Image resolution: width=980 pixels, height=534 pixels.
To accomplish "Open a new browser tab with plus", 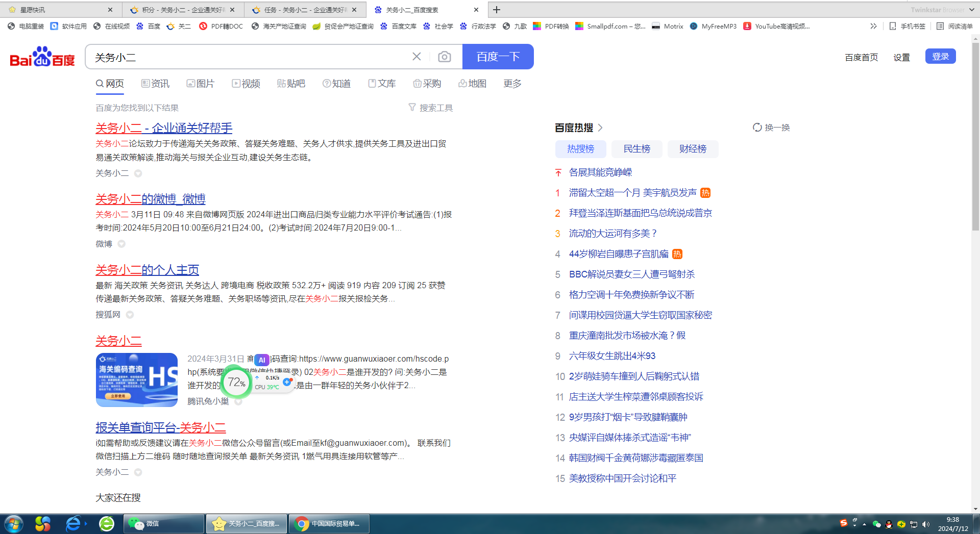I will click(x=497, y=10).
